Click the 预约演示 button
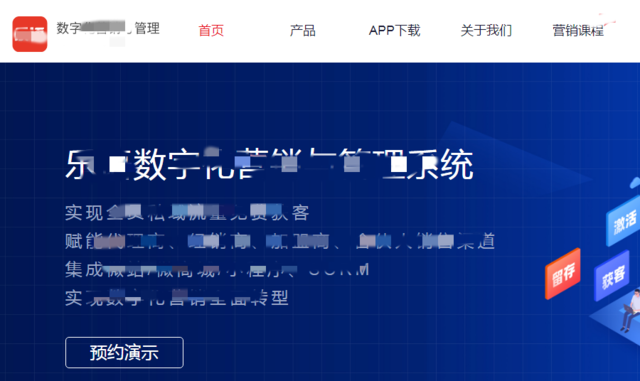Screen dimensions: 640x381 point(124,352)
